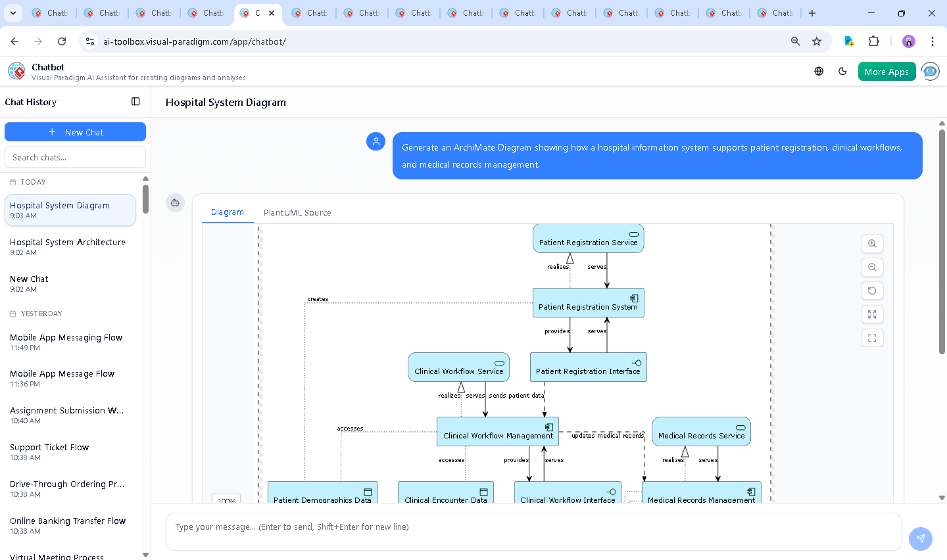Fit diagram to screen with expand icon

click(872, 314)
